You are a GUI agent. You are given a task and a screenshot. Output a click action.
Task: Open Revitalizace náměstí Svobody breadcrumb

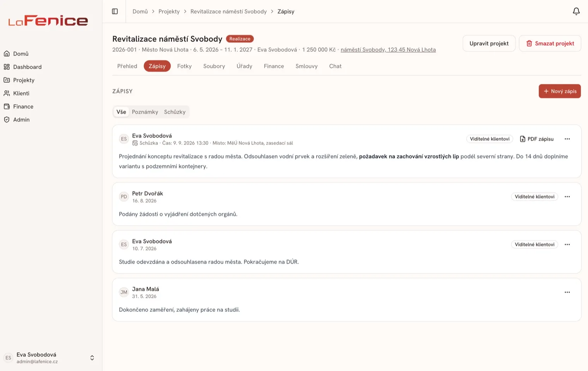pos(229,12)
